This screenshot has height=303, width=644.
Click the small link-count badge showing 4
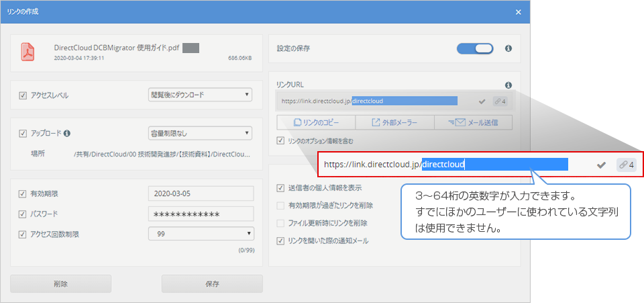point(500,101)
